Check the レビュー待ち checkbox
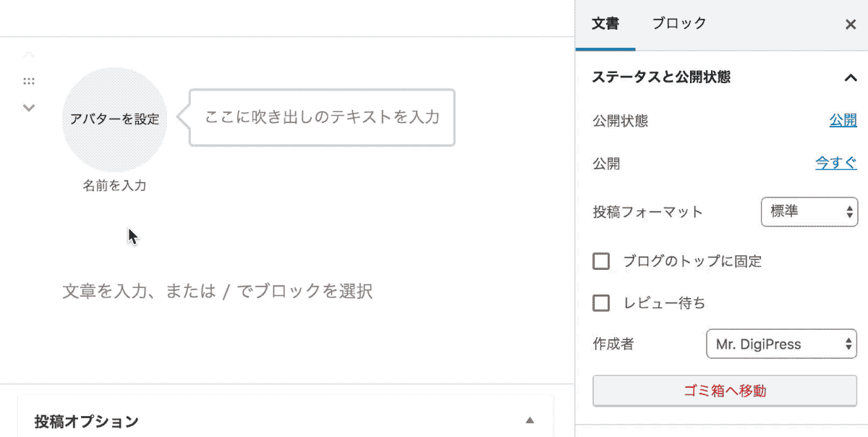Viewport: 868px width, 437px height. (x=601, y=303)
